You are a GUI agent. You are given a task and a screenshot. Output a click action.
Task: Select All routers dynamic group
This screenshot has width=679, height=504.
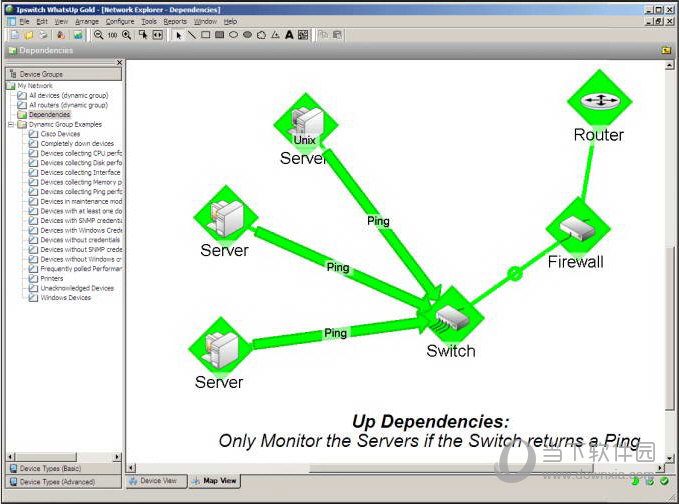(68, 105)
